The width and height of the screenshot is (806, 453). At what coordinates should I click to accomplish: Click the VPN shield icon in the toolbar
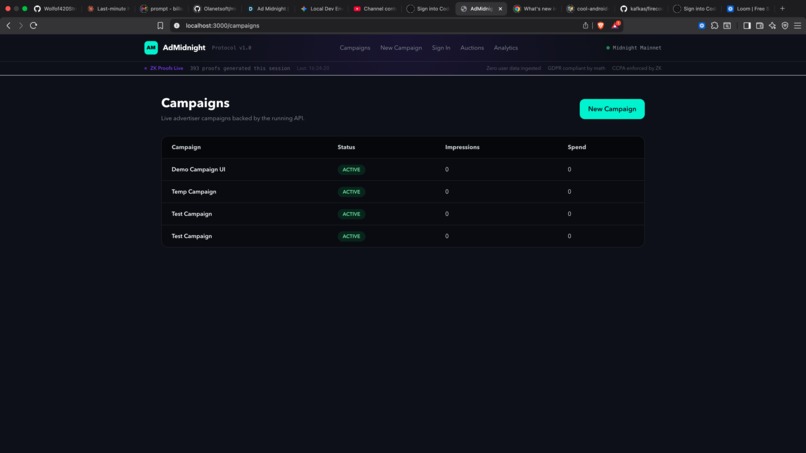pos(785,25)
